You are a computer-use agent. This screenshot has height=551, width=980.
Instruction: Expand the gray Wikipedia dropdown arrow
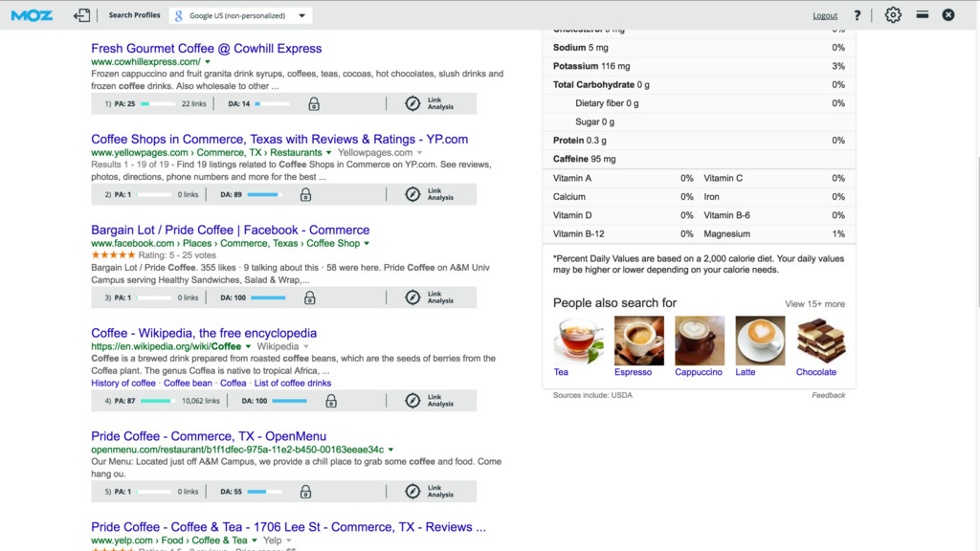pyautogui.click(x=306, y=346)
